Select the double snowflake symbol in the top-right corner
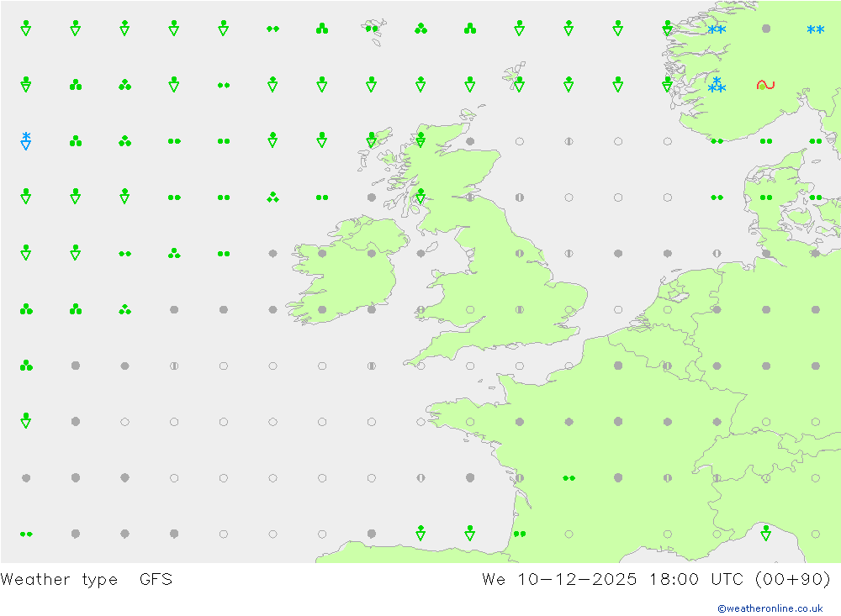 click(815, 29)
